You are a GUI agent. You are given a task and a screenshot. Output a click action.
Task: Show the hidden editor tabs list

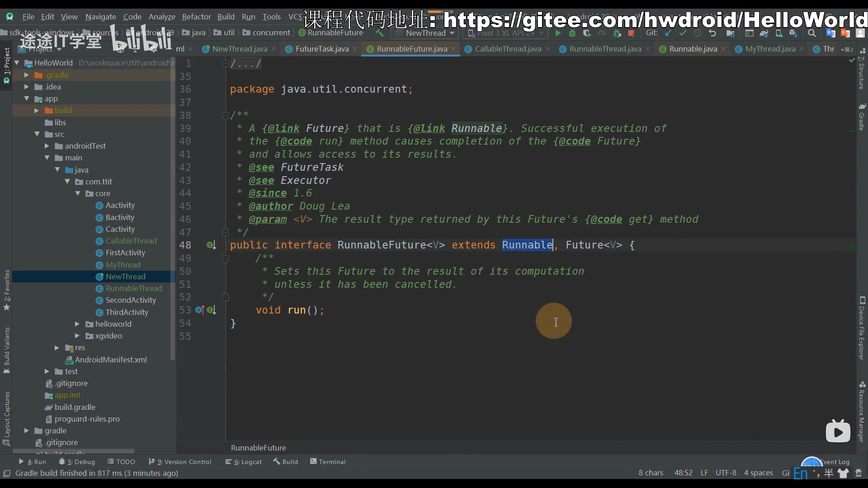(x=847, y=49)
